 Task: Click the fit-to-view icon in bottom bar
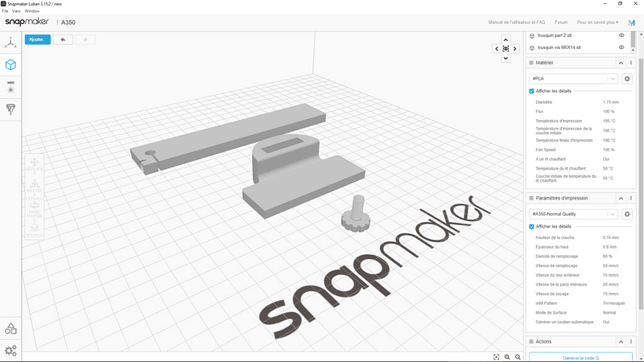tap(496, 357)
